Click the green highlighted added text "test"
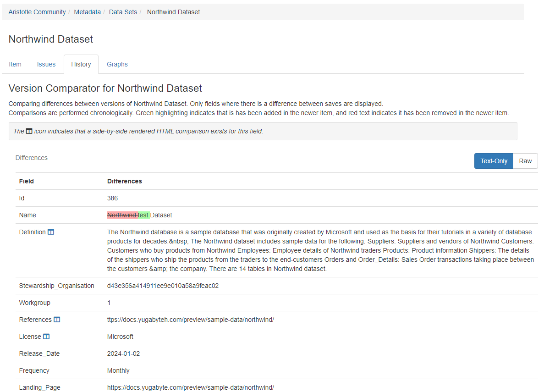Viewport: 544px width, 392px height. (143, 215)
